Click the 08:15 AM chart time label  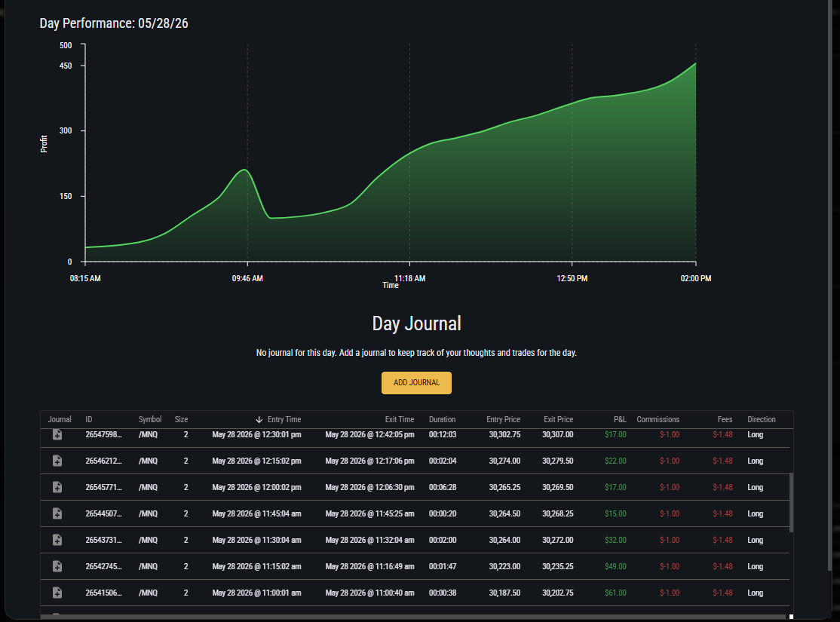tap(85, 279)
